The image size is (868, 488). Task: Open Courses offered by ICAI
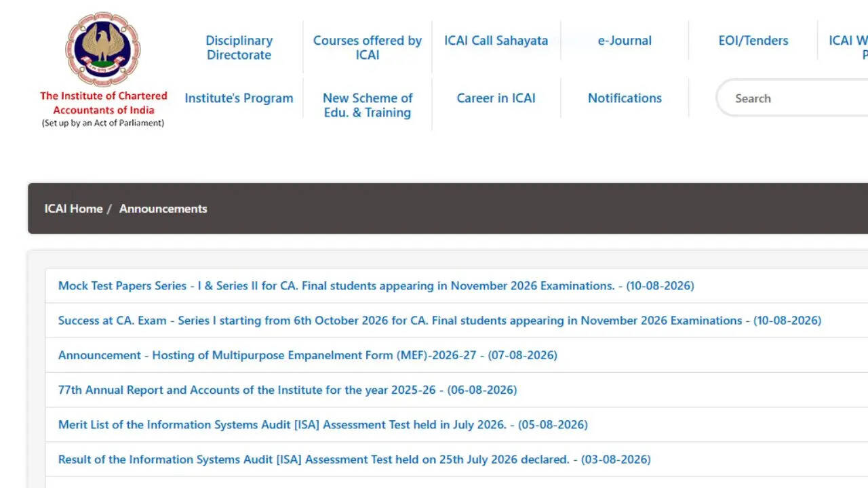tap(368, 47)
